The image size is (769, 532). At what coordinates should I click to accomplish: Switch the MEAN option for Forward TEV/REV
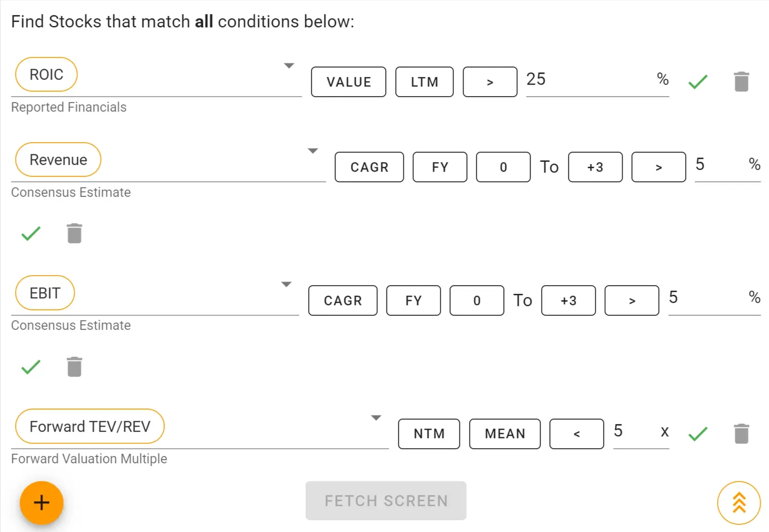[x=505, y=434]
